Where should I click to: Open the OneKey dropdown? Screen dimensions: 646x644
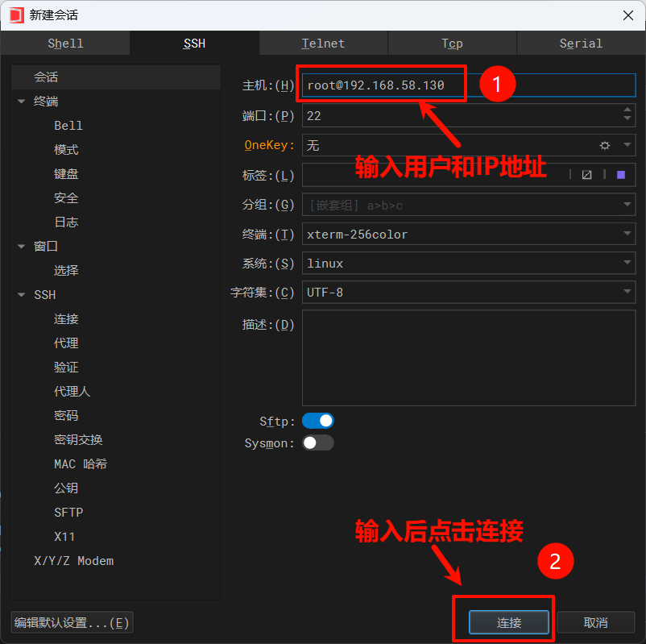(x=627, y=145)
